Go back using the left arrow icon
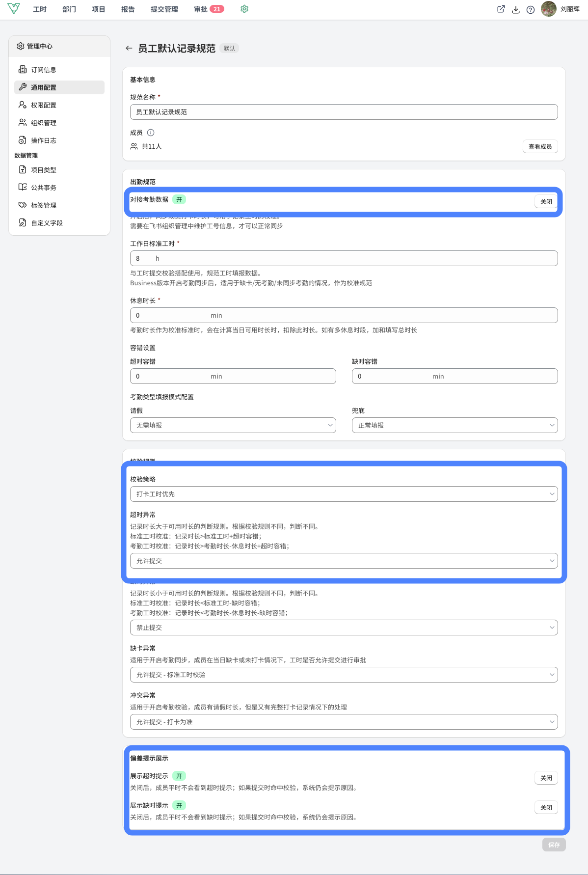 pos(129,48)
